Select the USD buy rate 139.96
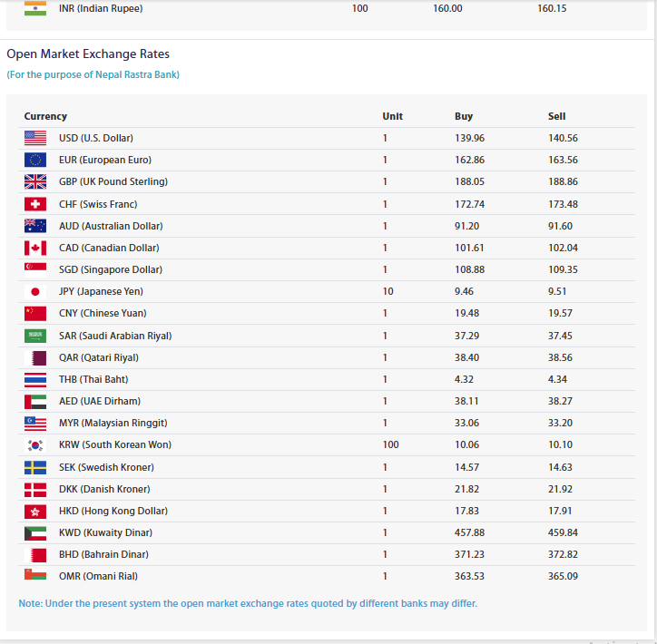 469,138
